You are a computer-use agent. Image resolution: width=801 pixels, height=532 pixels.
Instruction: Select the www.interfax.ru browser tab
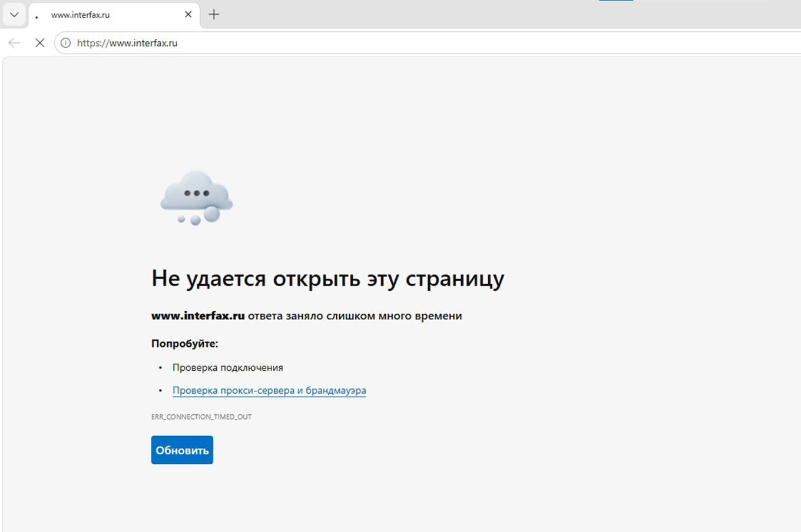pyautogui.click(x=114, y=15)
